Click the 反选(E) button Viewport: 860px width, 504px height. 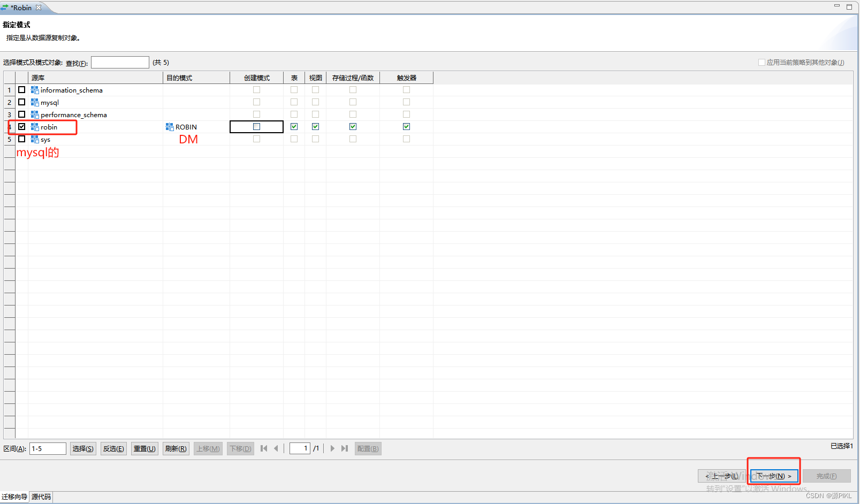click(x=113, y=449)
